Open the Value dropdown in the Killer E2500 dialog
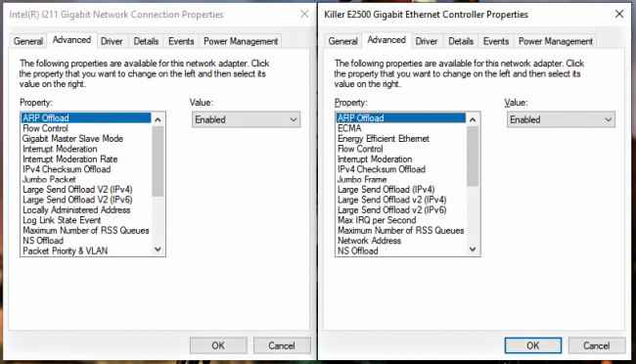 [x=561, y=119]
